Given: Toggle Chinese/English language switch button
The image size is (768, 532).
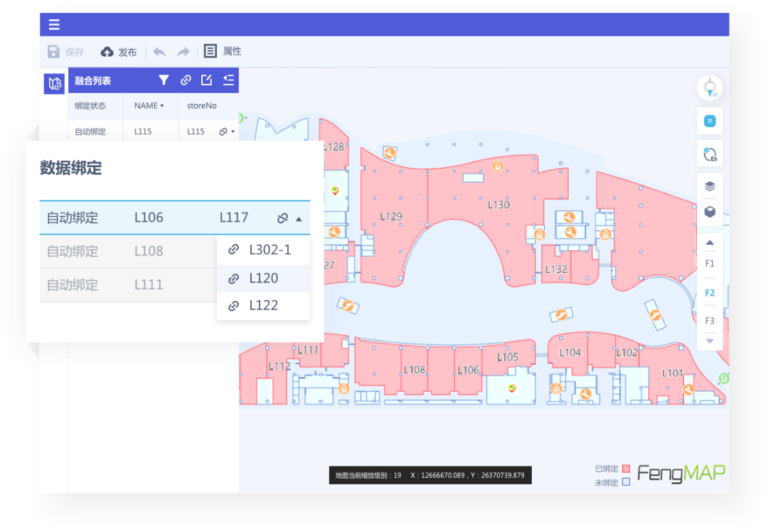Looking at the screenshot, I should coord(709,154).
